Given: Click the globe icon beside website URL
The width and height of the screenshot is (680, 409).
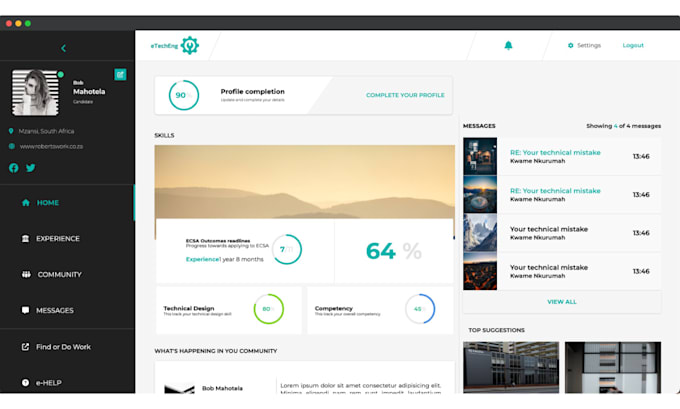Looking at the screenshot, I should tap(12, 146).
